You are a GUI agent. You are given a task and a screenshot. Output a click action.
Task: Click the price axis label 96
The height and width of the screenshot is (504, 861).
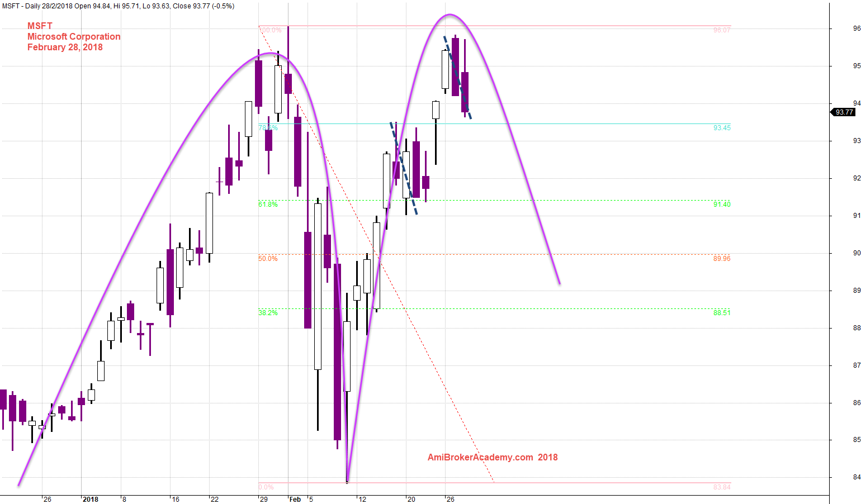tap(857, 28)
